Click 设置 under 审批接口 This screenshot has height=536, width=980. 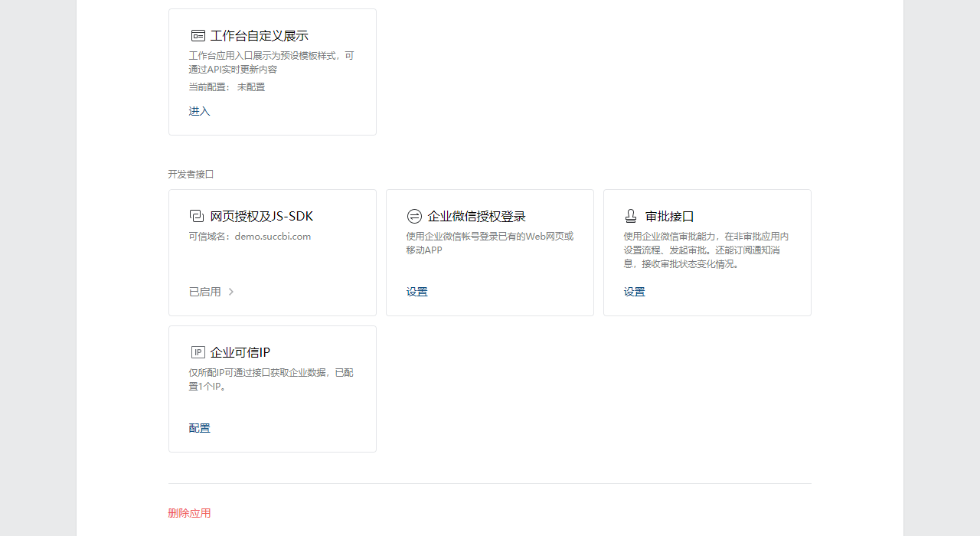[634, 292]
